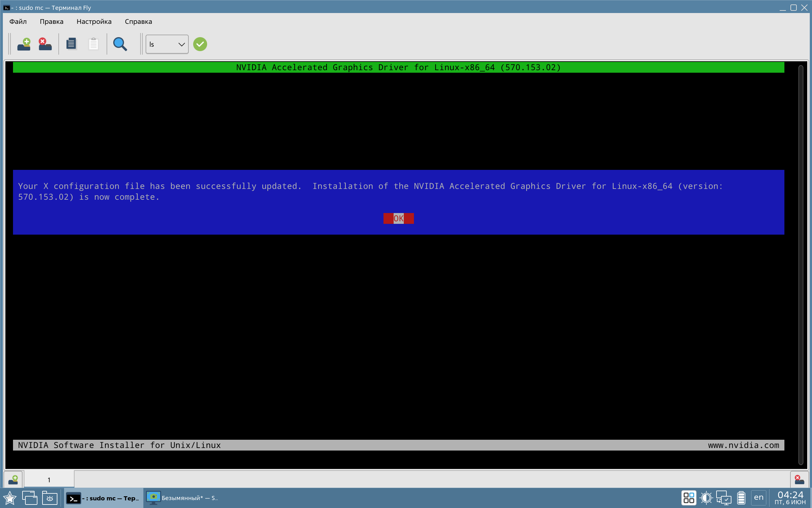Open the network connection tray icon

click(x=724, y=498)
